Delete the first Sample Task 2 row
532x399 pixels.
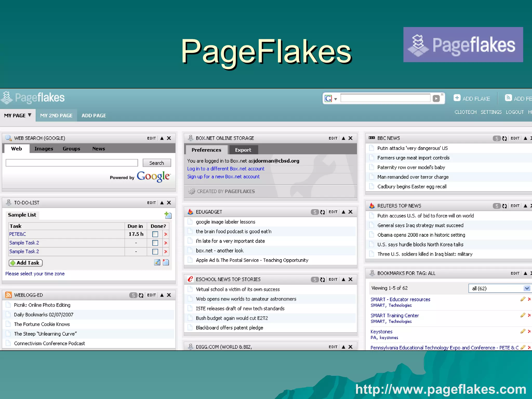coord(166,243)
